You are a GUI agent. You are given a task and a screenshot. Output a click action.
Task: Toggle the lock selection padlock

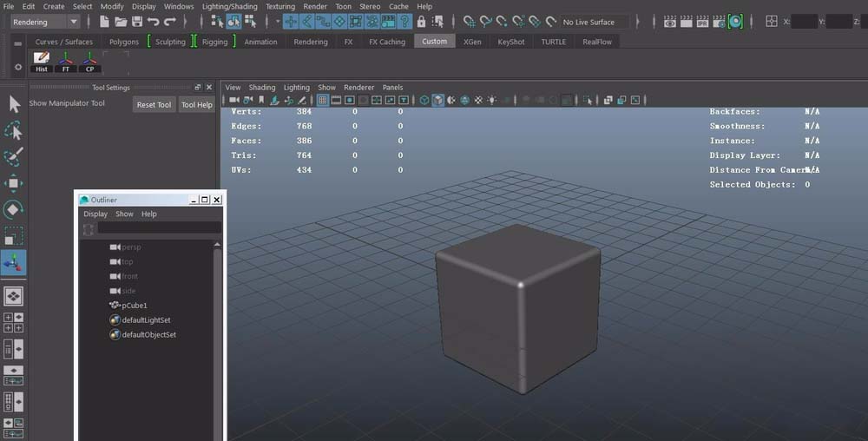422,22
